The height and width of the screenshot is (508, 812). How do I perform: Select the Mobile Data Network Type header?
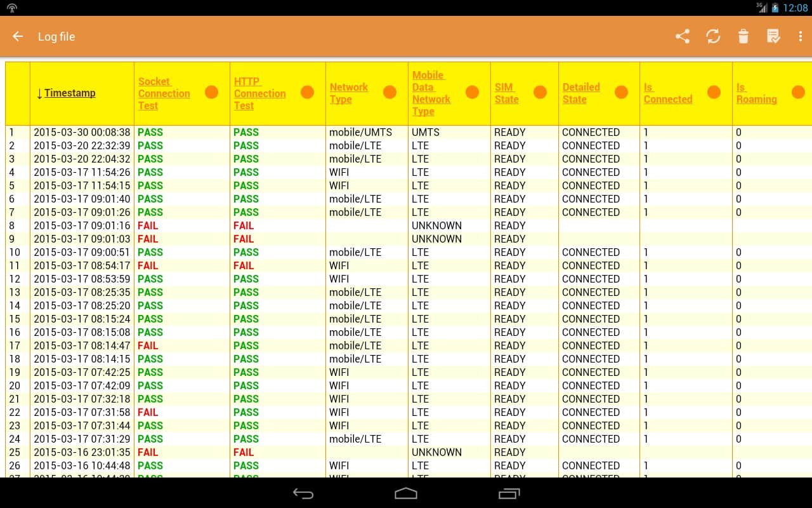pos(431,93)
